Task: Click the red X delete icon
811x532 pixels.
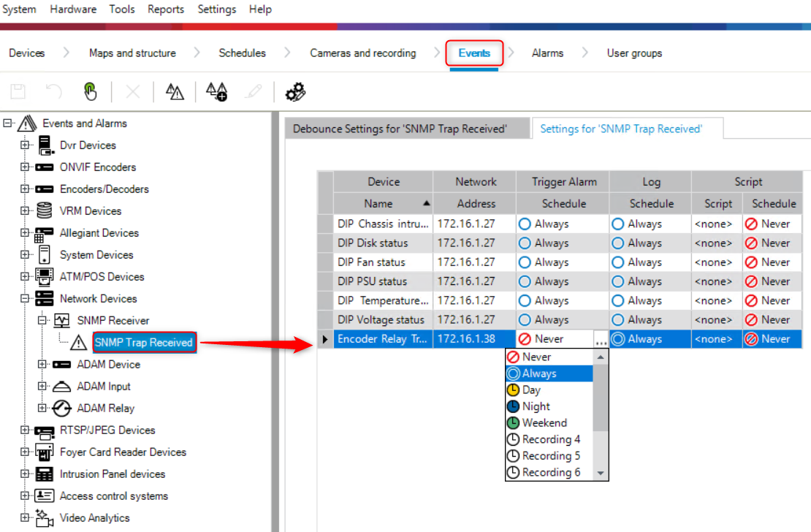Action: pyautogui.click(x=132, y=91)
